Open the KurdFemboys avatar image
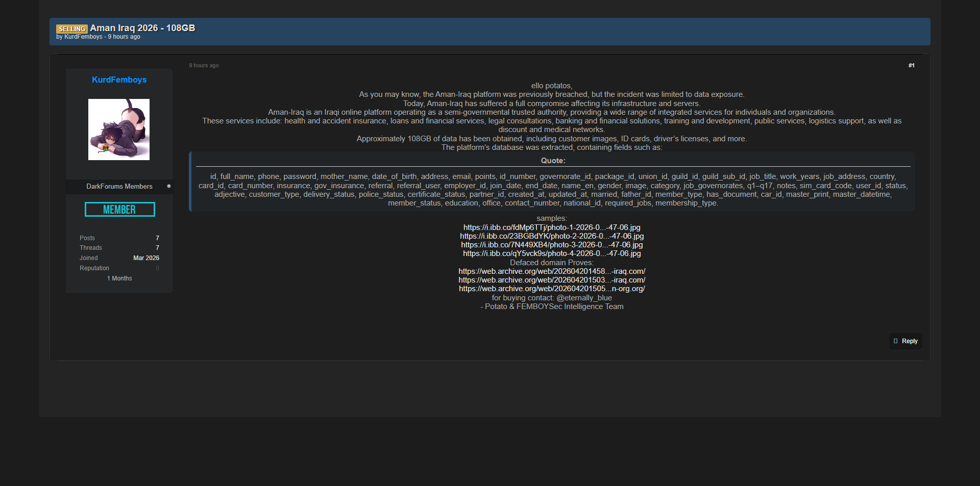Image resolution: width=980 pixels, height=486 pixels. point(119,130)
